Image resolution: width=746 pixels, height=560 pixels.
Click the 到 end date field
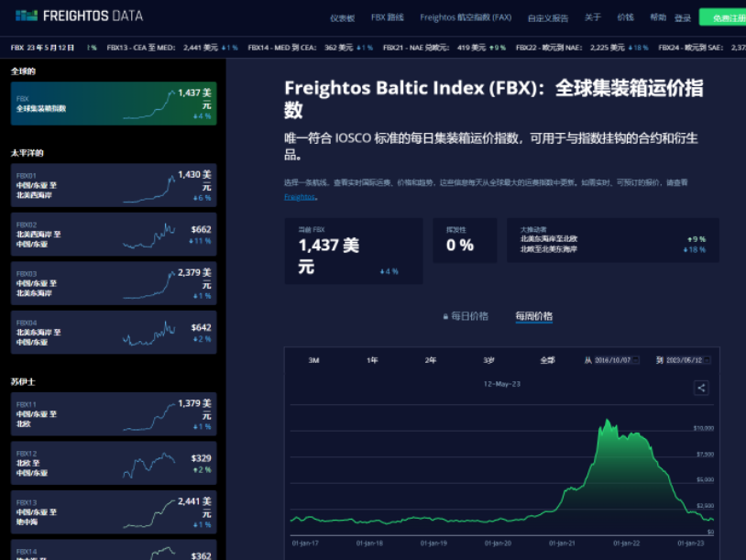(688, 360)
